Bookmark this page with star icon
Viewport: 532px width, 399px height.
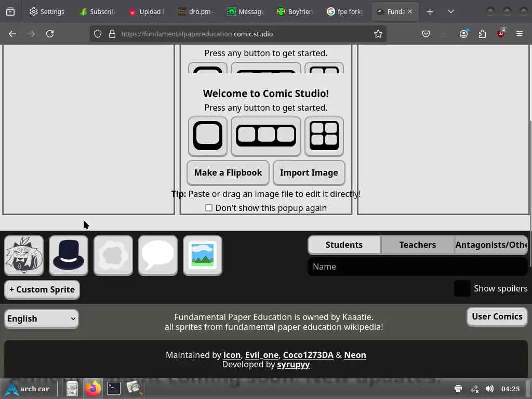(378, 34)
